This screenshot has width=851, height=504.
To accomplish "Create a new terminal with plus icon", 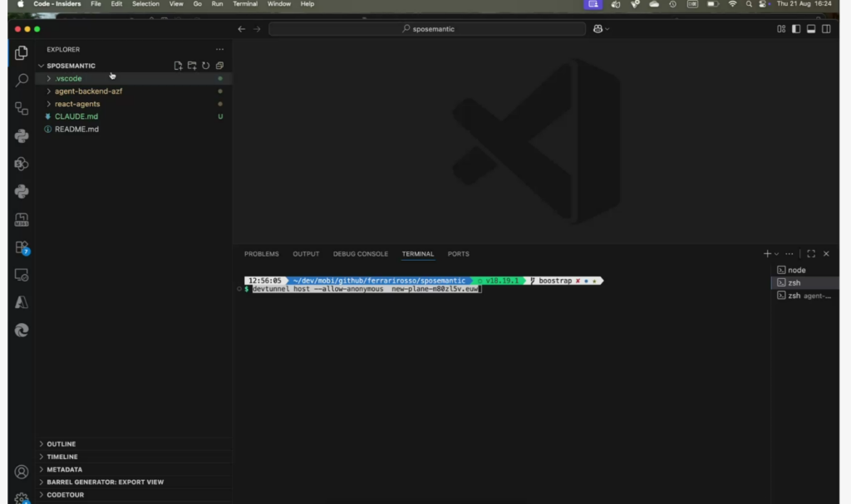I will click(x=767, y=254).
